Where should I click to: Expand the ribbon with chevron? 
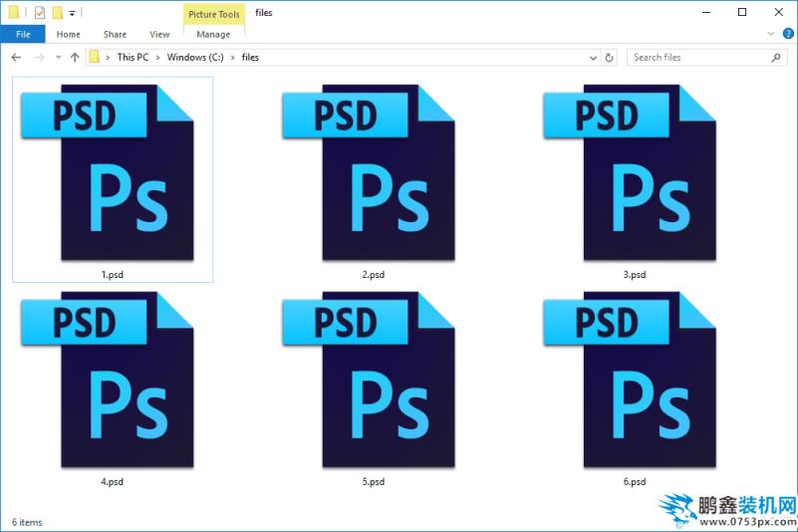[770, 34]
